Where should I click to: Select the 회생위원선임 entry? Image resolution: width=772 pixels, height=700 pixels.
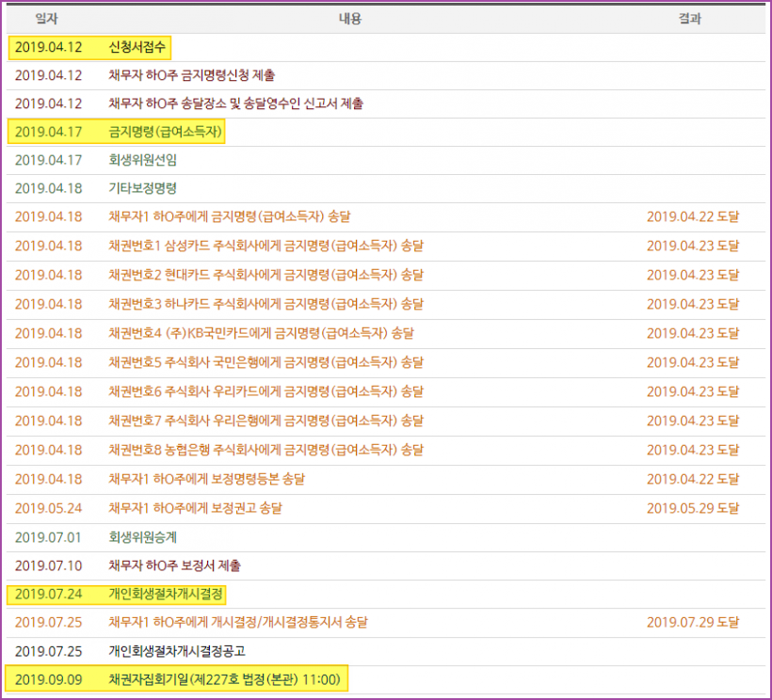[x=142, y=160]
